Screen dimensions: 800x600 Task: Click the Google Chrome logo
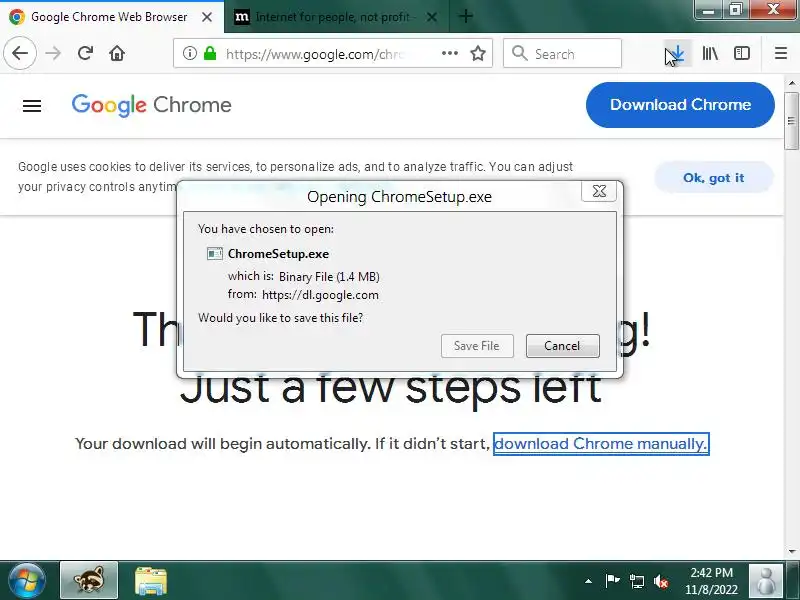(x=151, y=105)
